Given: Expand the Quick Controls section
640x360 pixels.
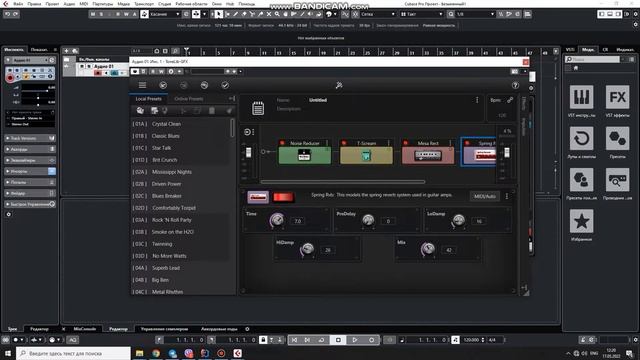Looking at the screenshot, I should 30,204.
